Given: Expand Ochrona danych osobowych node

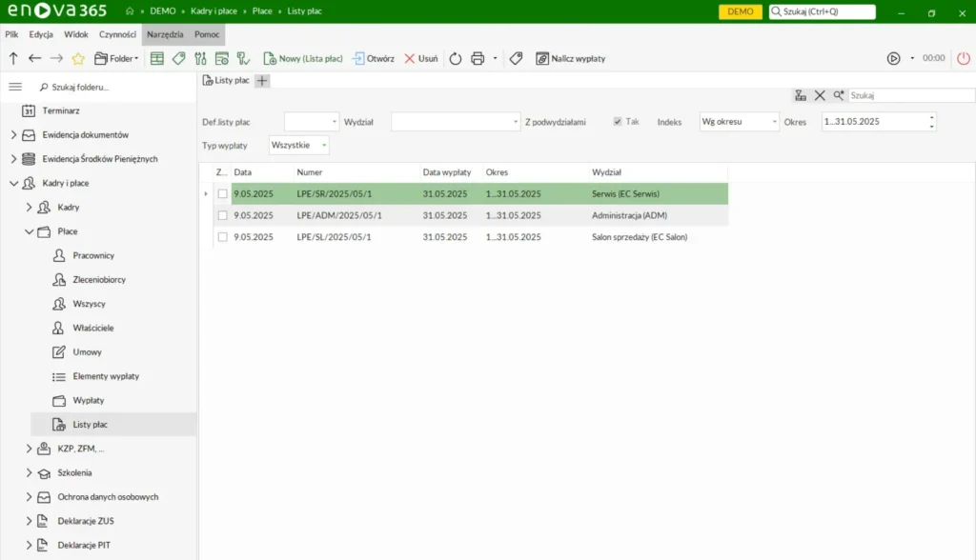Looking at the screenshot, I should coord(29,497).
